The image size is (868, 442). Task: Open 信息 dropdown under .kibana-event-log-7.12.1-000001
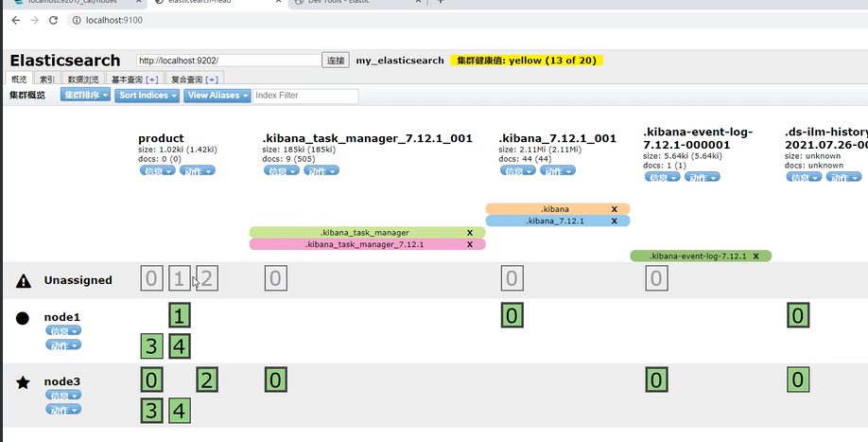coord(663,177)
